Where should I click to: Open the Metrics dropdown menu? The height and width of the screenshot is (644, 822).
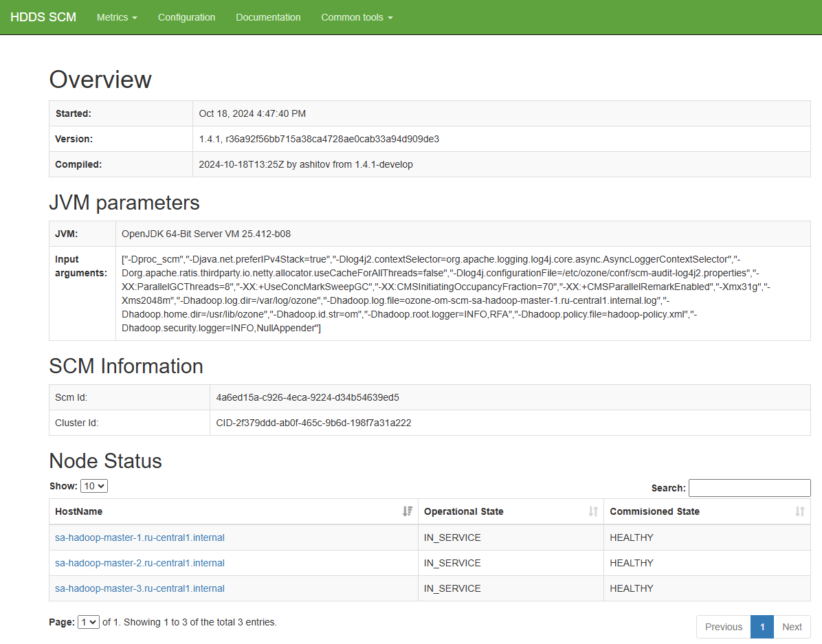coord(117,17)
